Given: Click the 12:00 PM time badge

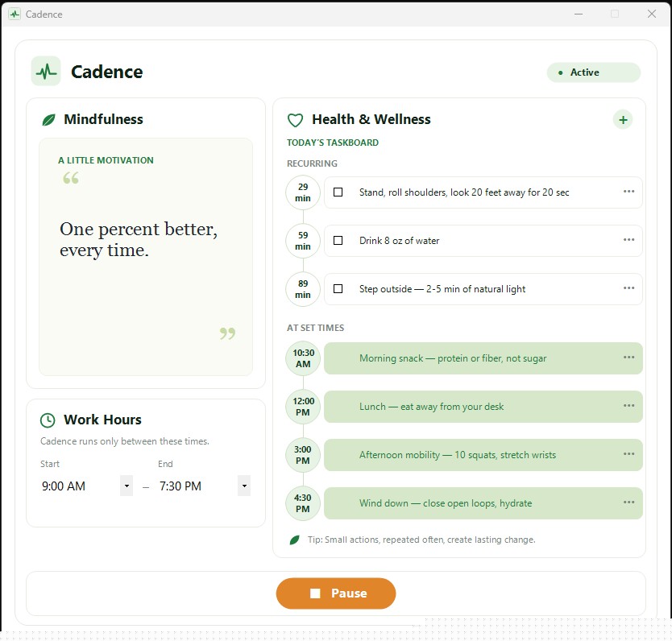Looking at the screenshot, I should pos(303,407).
